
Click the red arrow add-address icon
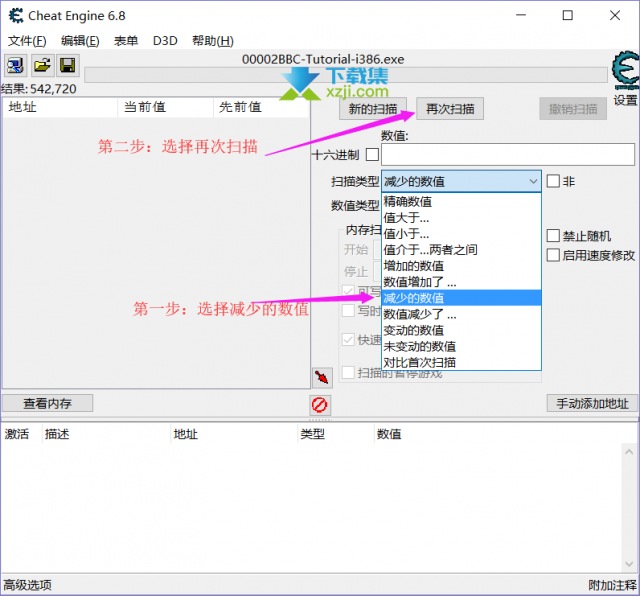(x=322, y=378)
